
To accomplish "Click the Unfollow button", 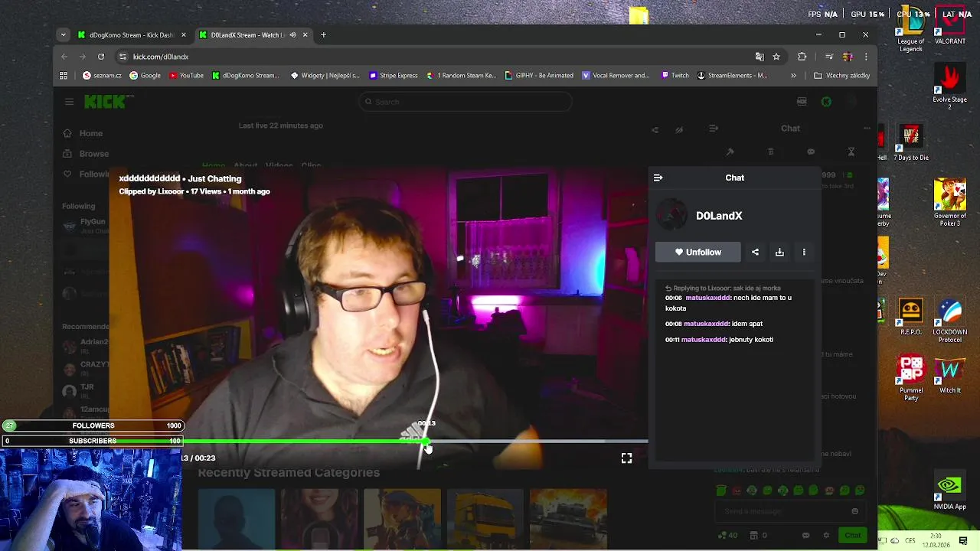I will point(697,252).
